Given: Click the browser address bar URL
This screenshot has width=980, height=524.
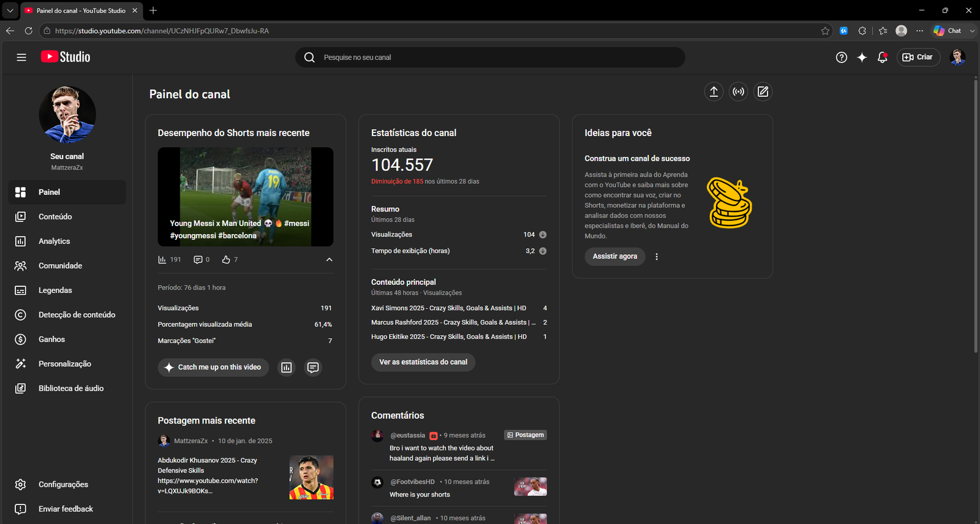Looking at the screenshot, I should 162,31.
